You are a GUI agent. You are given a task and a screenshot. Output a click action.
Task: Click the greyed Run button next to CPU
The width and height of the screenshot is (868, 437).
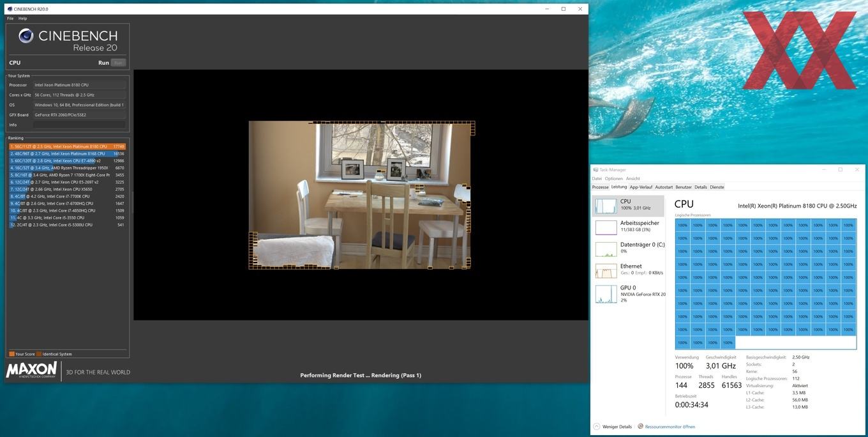(x=118, y=63)
